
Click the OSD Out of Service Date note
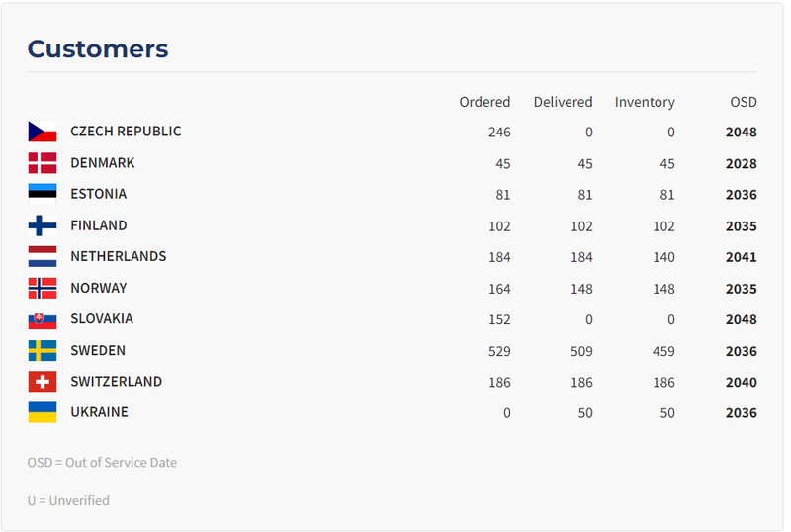102,463
